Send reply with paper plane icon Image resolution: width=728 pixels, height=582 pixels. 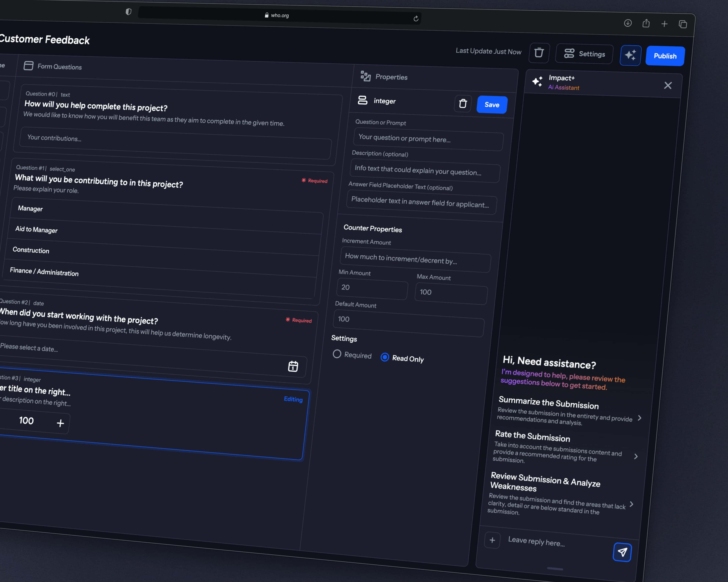coord(622,552)
